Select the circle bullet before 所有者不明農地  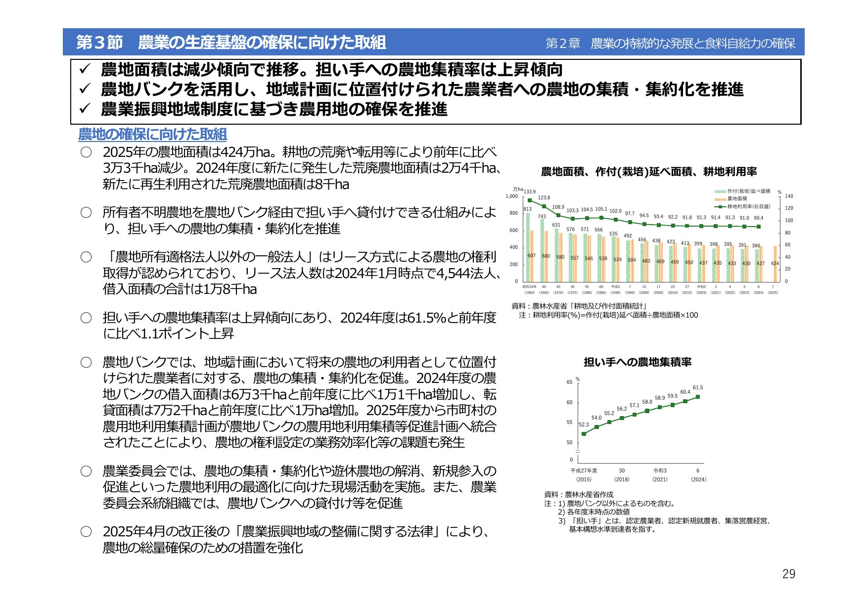tap(86, 213)
